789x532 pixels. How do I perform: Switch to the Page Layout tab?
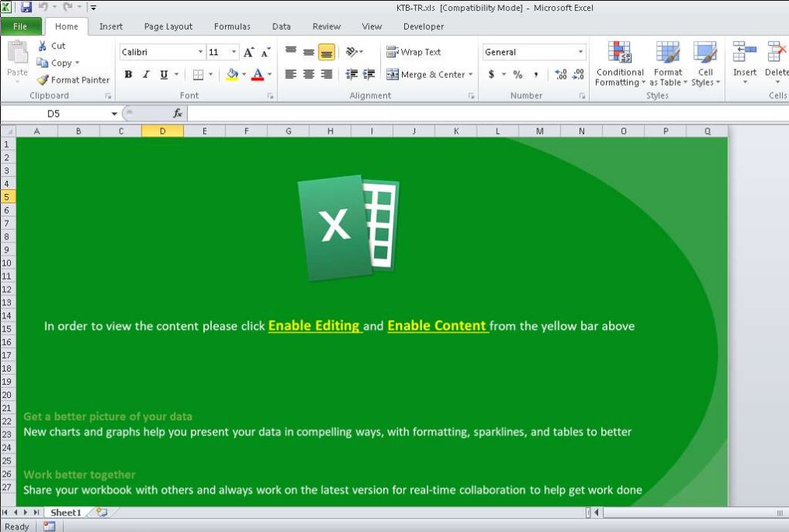(168, 26)
